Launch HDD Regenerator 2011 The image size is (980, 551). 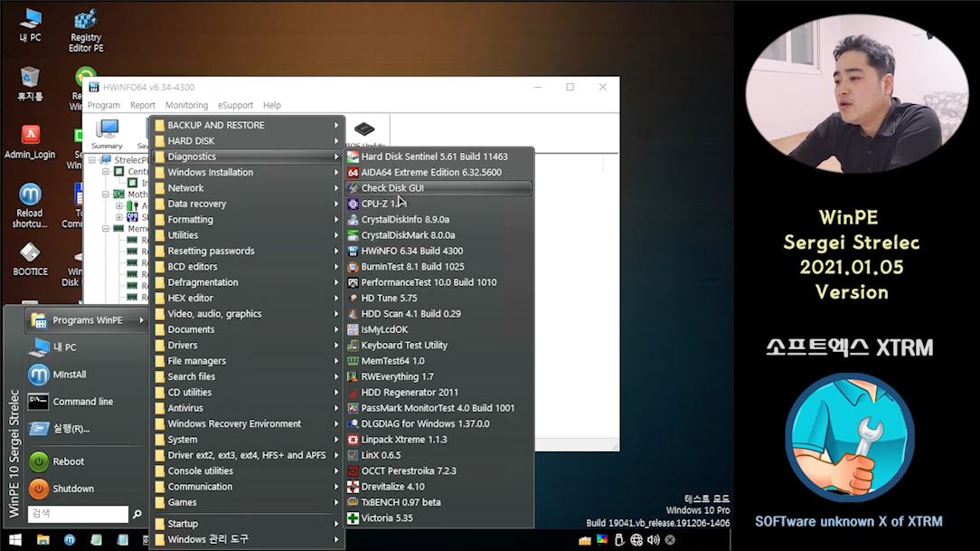[x=438, y=392]
